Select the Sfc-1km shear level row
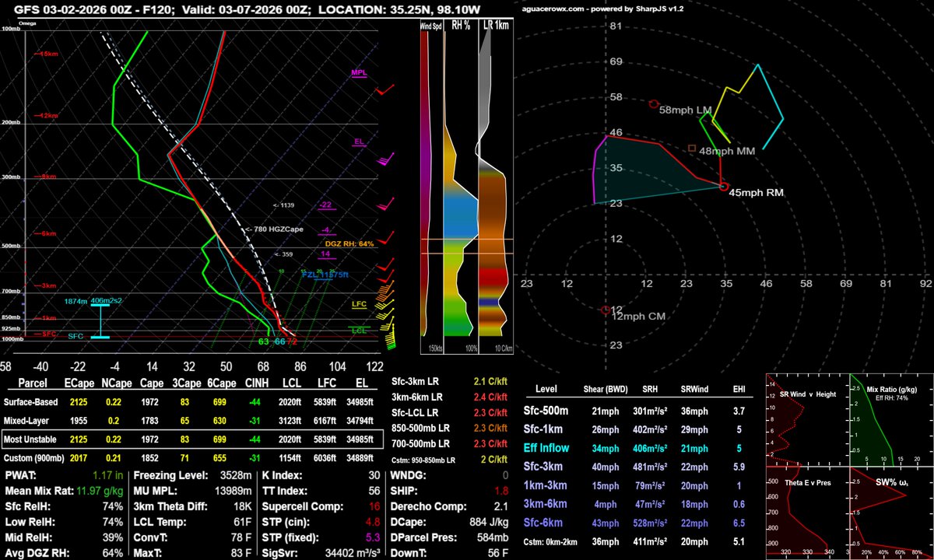Viewport: 934px width, 560px height. [636, 430]
